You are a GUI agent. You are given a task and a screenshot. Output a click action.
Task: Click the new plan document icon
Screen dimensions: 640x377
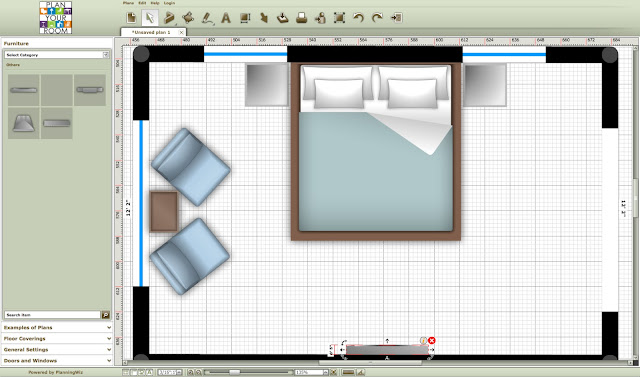click(131, 18)
